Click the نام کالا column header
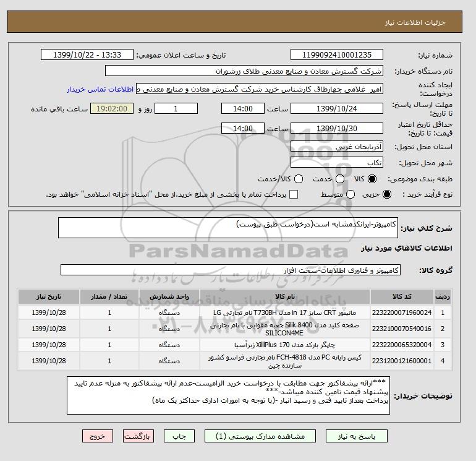 (285, 296)
